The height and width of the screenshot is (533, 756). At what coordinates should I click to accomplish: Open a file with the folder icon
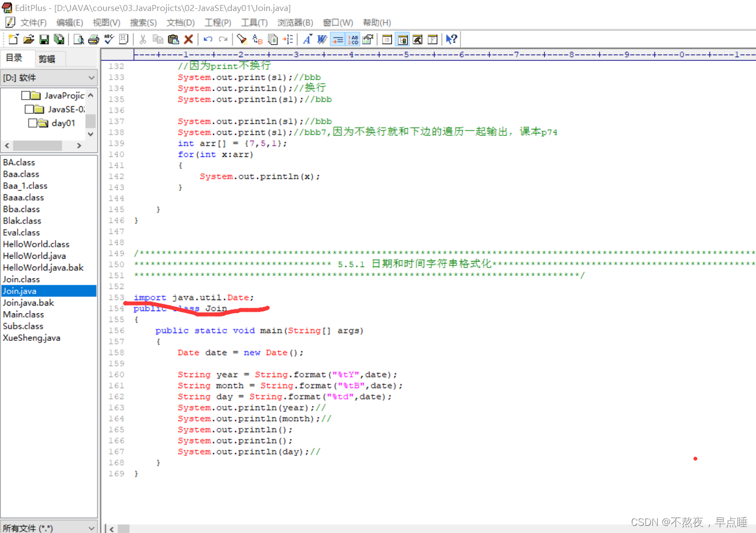coord(29,39)
